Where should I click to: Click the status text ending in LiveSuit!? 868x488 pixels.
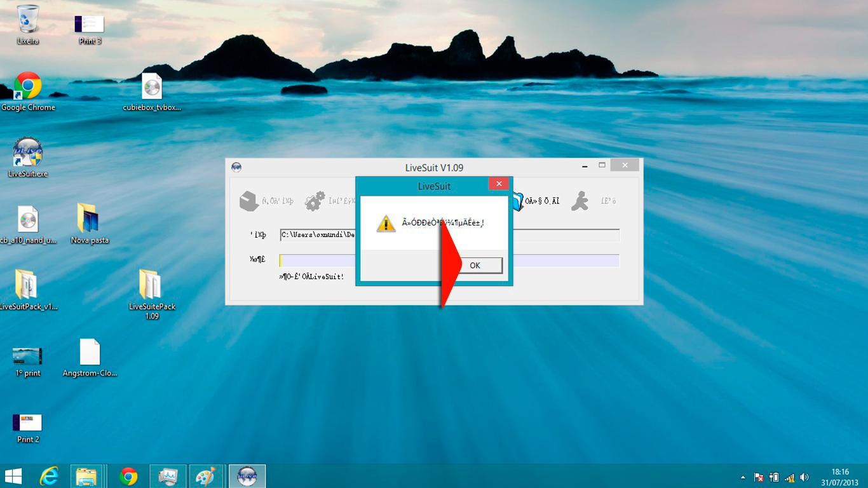[x=311, y=277]
